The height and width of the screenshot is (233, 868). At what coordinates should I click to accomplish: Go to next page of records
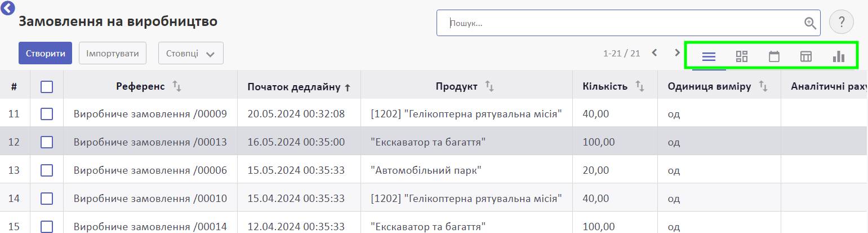tap(678, 53)
